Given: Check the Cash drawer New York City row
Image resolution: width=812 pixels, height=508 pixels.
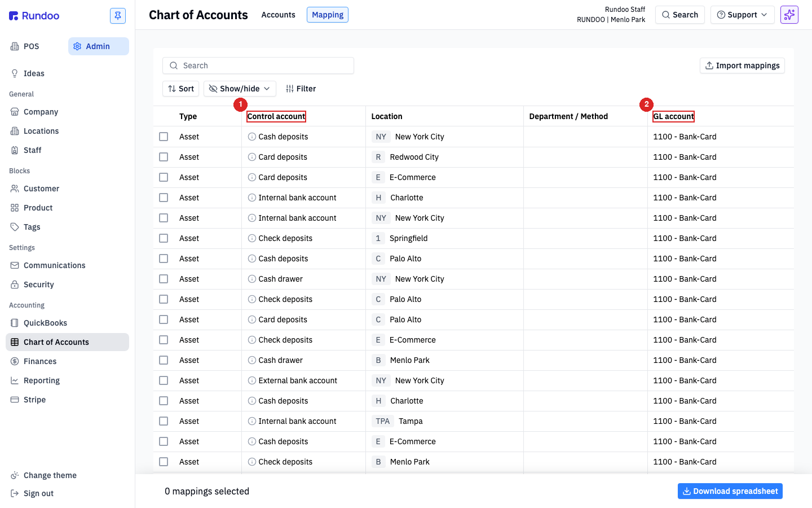Looking at the screenshot, I should (x=164, y=279).
